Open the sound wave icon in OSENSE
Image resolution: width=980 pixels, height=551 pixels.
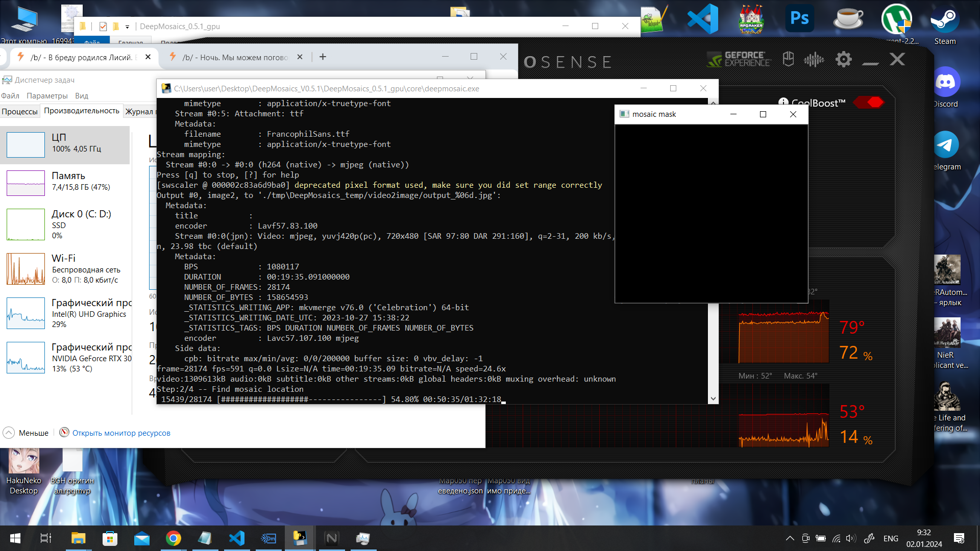point(814,60)
